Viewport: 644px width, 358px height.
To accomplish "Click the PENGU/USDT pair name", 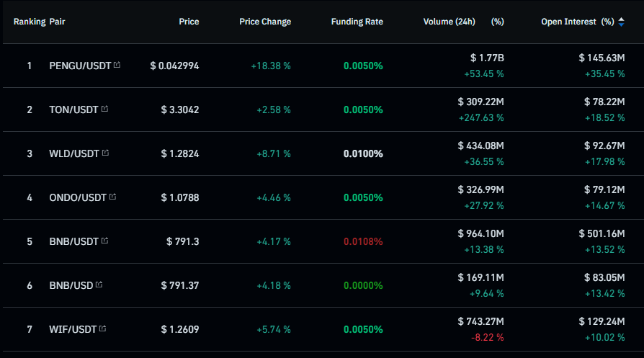I will coord(80,66).
